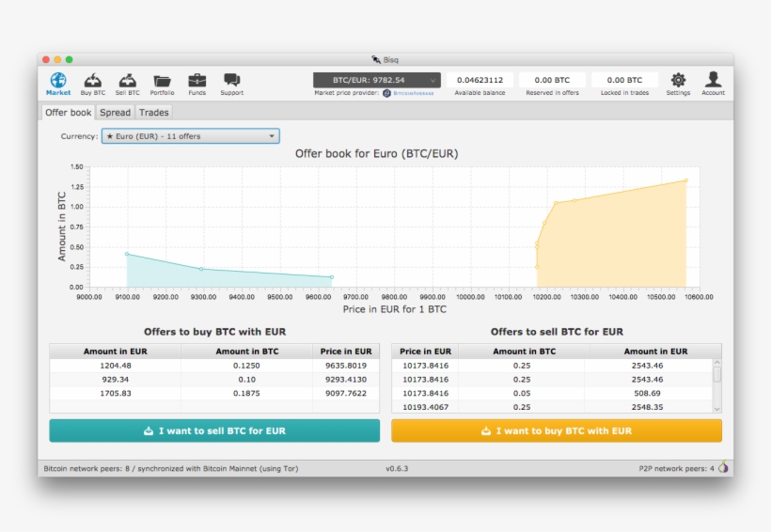Click the 0.05 BTC sell amount cell
Viewport: 771px width, 532px height.
click(x=522, y=393)
